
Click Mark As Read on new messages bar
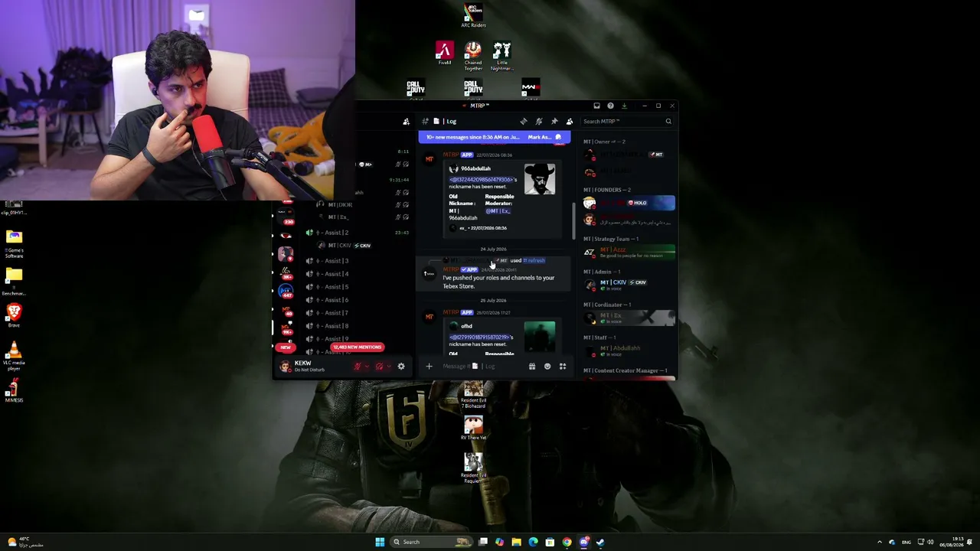[x=544, y=137]
